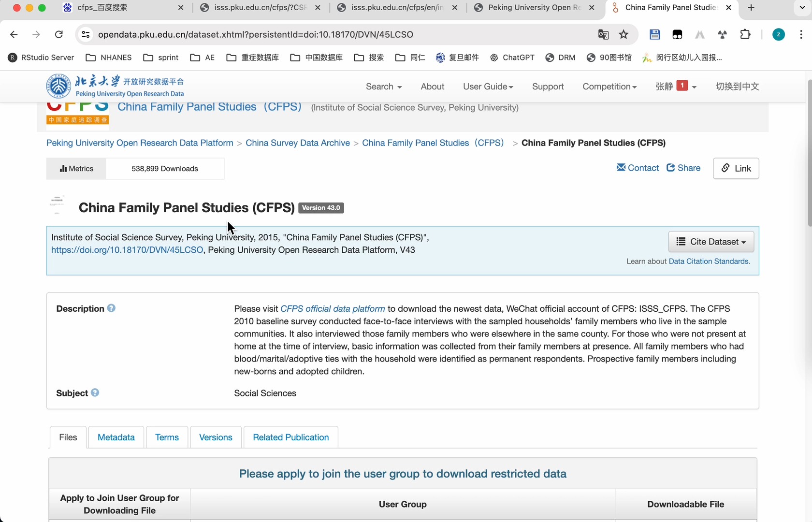
Task: Open the Data Citation Standards link
Action: pos(710,261)
